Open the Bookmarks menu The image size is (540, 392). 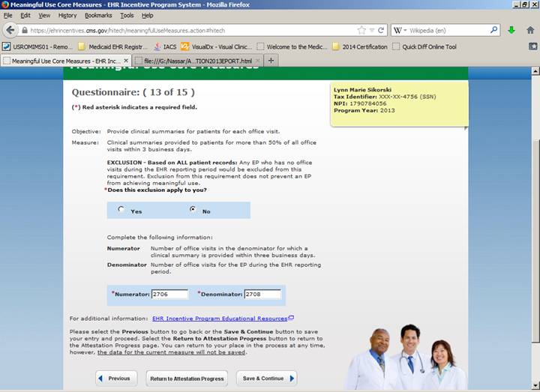coord(98,15)
